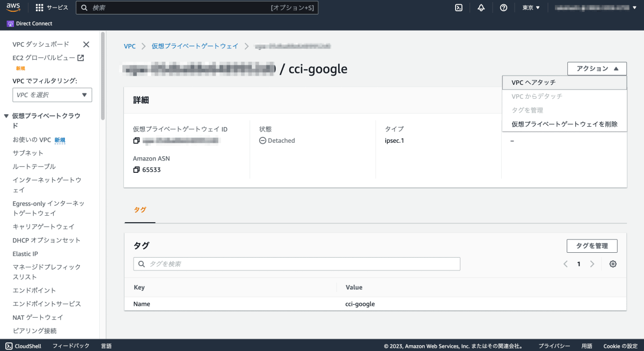Click the タグを検索 field
The image size is (644, 351).
pyautogui.click(x=297, y=264)
